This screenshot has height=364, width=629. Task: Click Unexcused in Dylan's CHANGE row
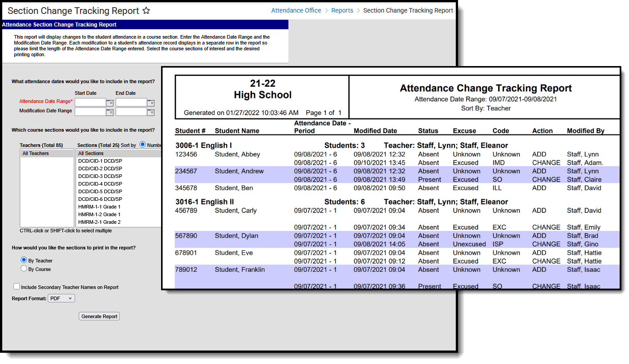click(469, 244)
